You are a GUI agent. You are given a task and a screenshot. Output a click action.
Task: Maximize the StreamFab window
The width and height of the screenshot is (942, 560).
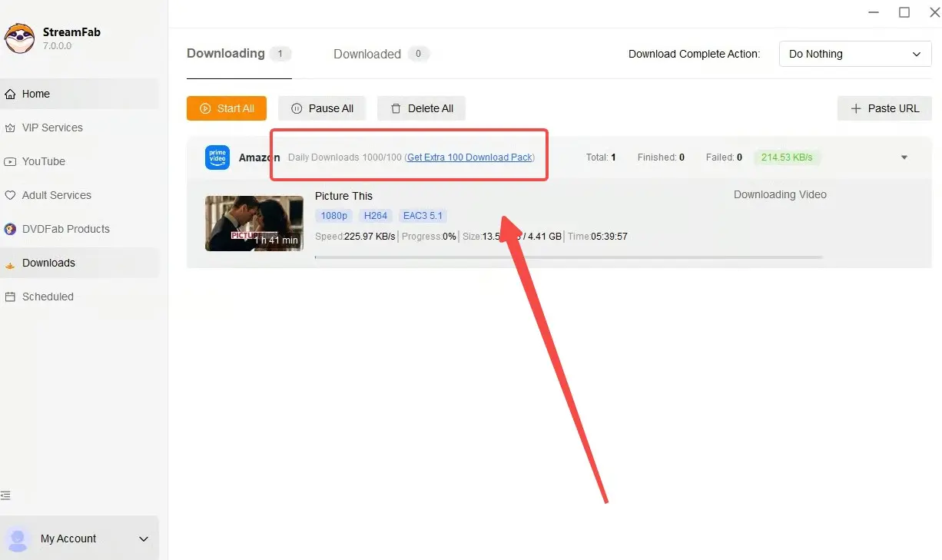click(904, 12)
